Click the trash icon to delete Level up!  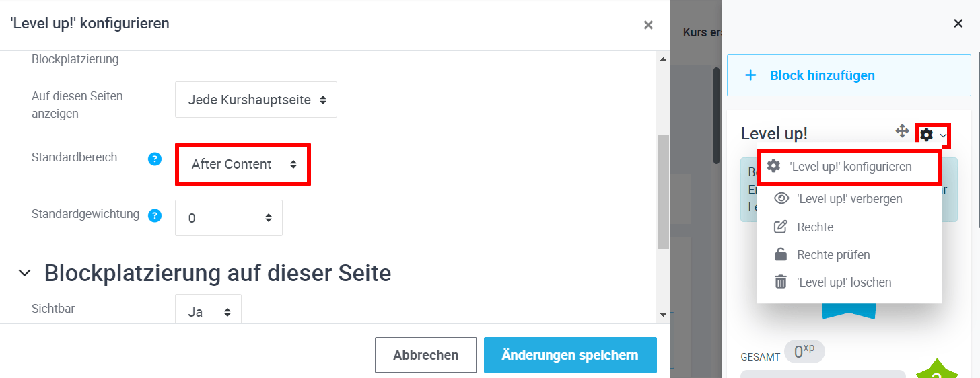pos(781,282)
